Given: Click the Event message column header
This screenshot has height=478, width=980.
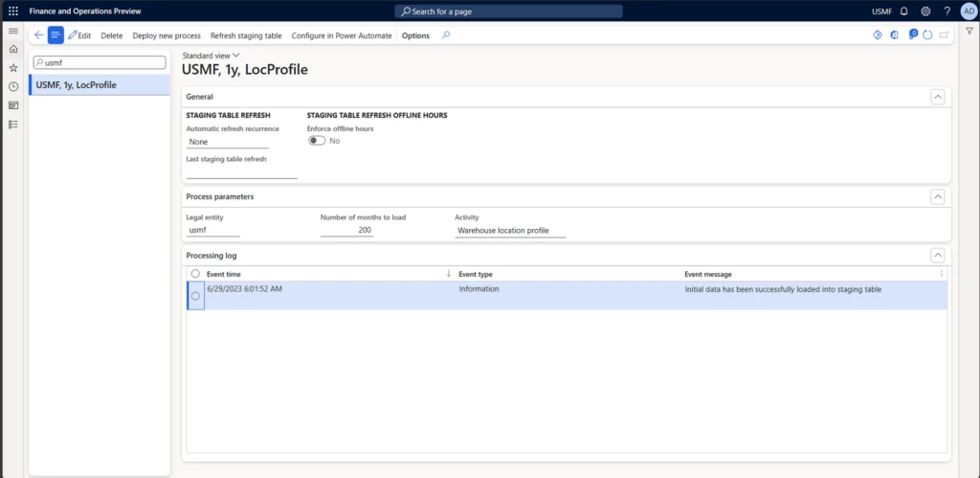Looking at the screenshot, I should (x=708, y=274).
